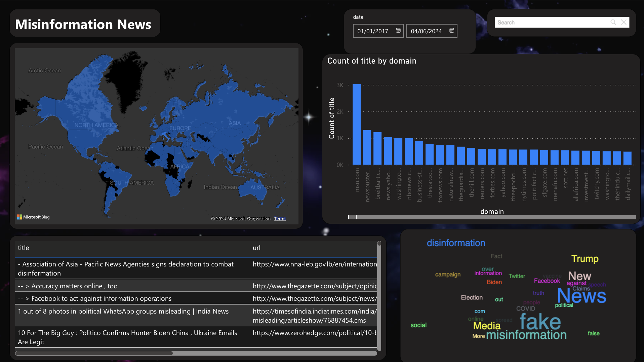Click 'Twitter' in the word cloud
The width and height of the screenshot is (644, 362).
point(517,276)
